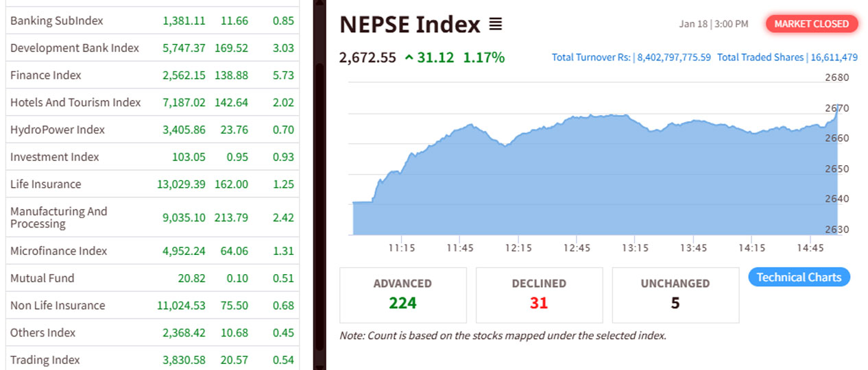The height and width of the screenshot is (370, 868).
Task: Open the menu icon beside NEPSE Index
Action: pyautogui.click(x=495, y=25)
